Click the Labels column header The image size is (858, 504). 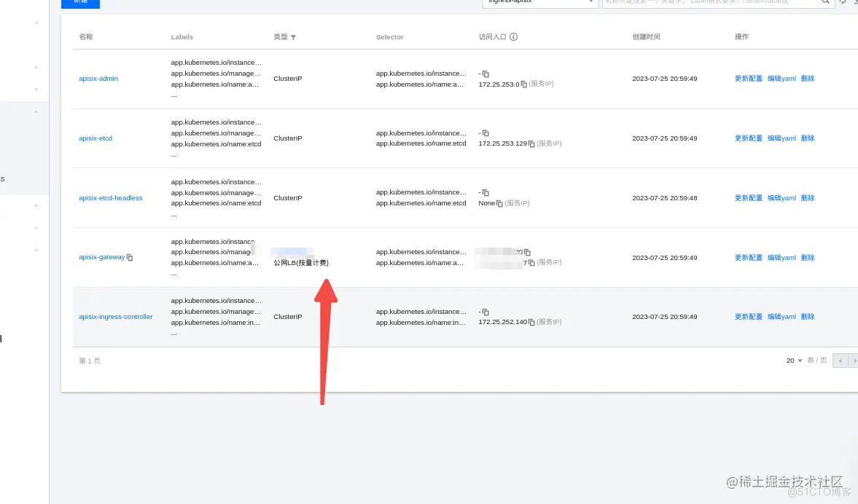coord(182,37)
